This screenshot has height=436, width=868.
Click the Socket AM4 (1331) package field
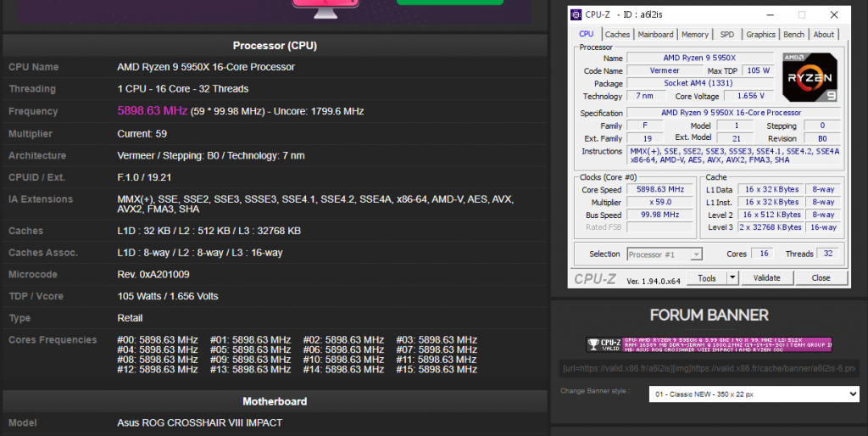point(699,83)
